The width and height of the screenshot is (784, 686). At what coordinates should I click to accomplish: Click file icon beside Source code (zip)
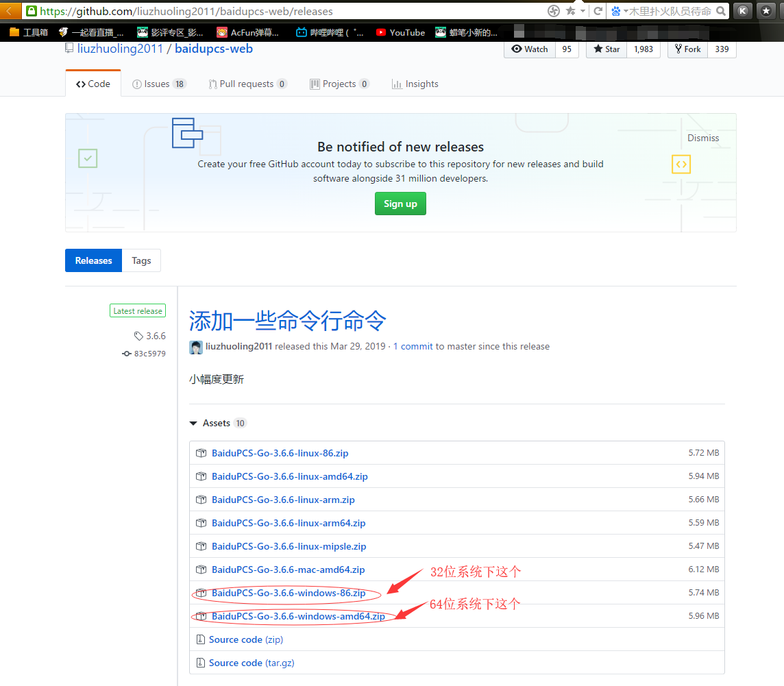click(x=201, y=639)
